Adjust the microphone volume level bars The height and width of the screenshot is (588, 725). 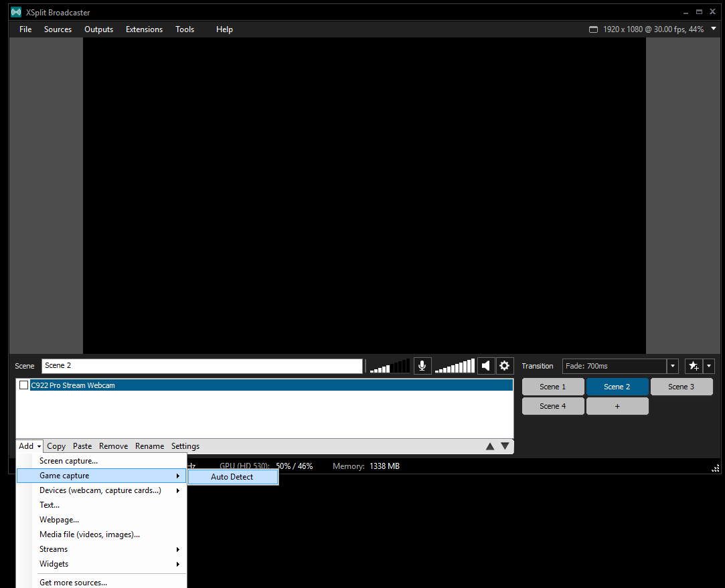(x=390, y=366)
